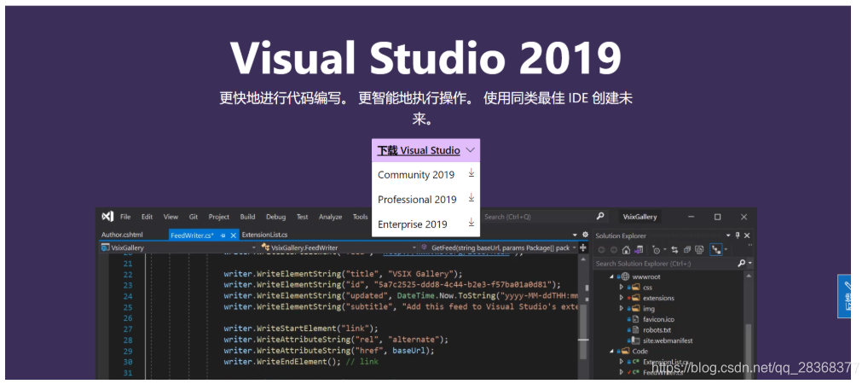
Task: Open the Build menu
Action: pos(247,217)
